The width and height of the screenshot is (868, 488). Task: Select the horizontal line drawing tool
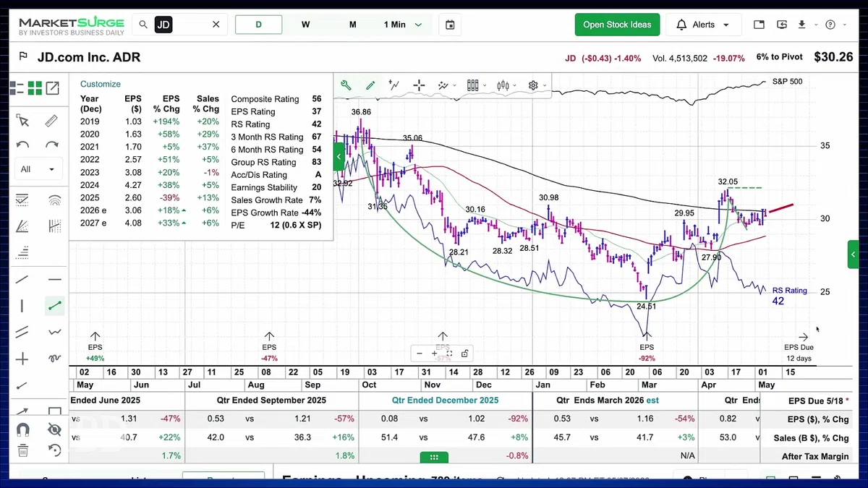[54, 280]
